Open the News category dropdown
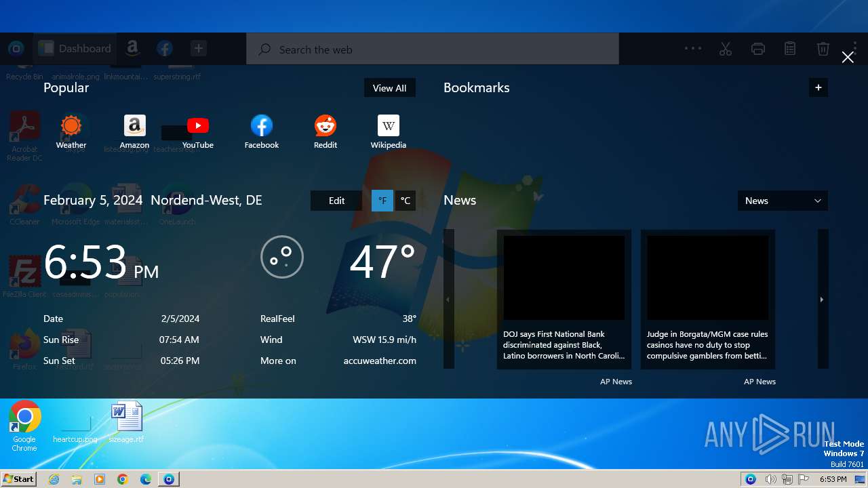The width and height of the screenshot is (868, 488). coord(783,201)
